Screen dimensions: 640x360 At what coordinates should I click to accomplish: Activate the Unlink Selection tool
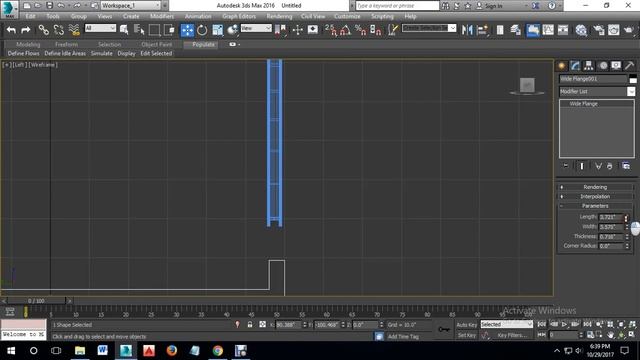[59, 30]
